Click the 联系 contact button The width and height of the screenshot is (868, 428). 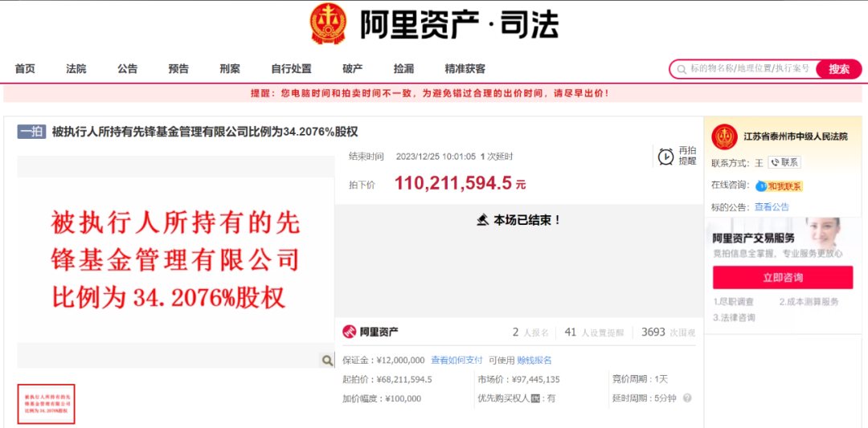(784, 162)
